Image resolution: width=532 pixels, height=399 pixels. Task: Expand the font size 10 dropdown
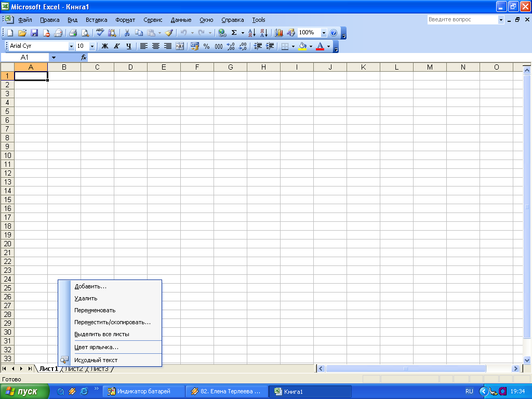click(x=92, y=46)
